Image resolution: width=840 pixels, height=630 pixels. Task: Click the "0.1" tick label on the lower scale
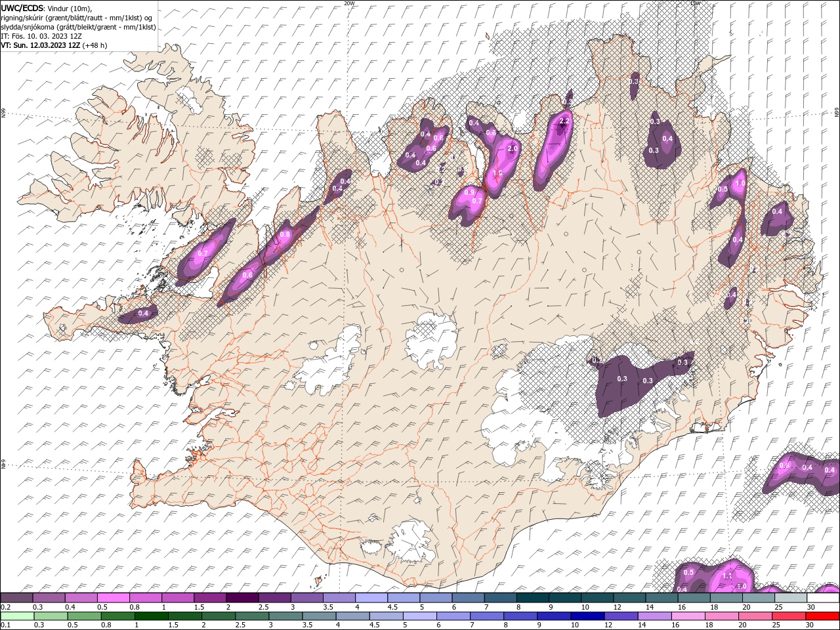5,625
